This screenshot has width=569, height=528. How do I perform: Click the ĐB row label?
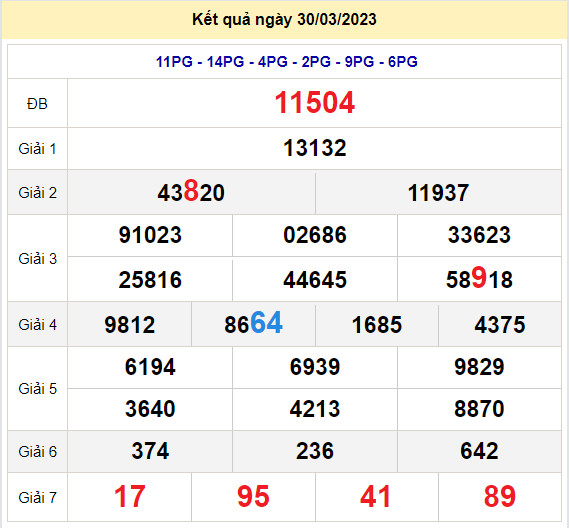37,104
